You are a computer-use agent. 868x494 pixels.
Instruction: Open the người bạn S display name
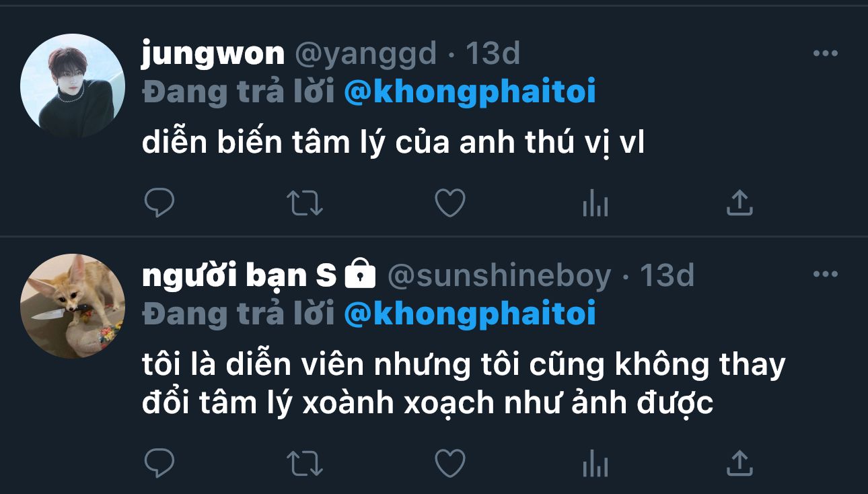point(239,275)
